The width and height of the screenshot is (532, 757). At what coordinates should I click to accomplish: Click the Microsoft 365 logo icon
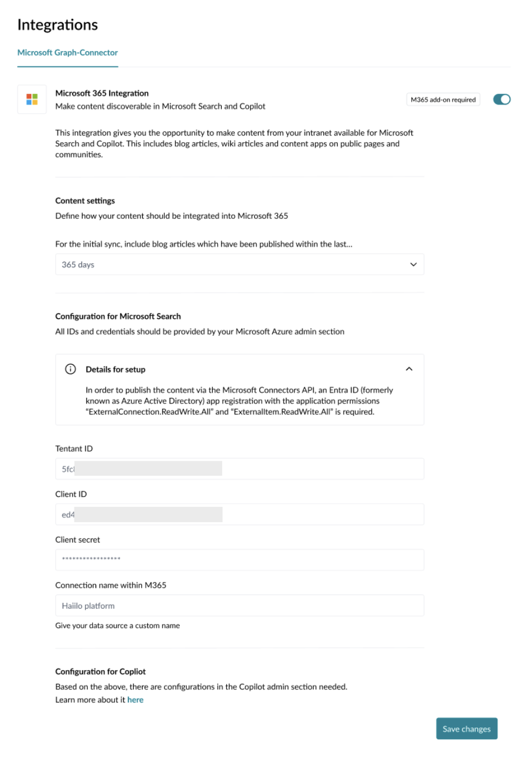coord(32,99)
